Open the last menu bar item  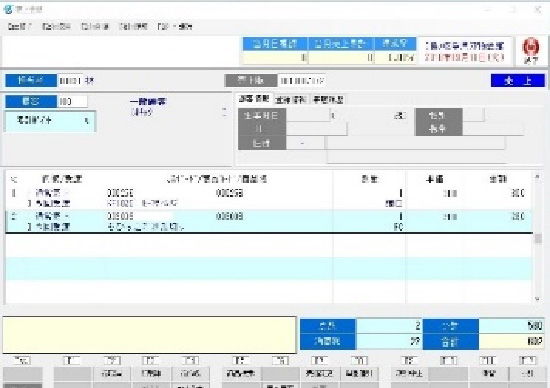pos(175,26)
